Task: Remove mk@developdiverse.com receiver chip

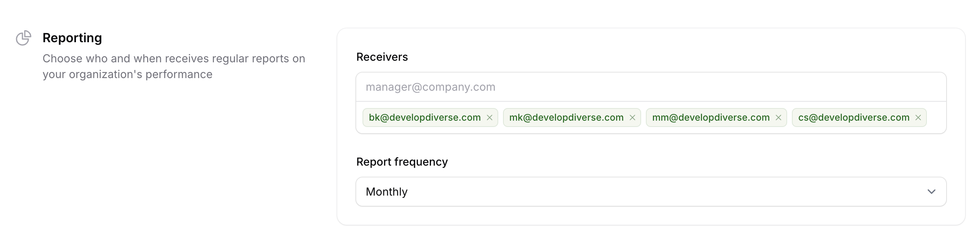Action: [632, 118]
